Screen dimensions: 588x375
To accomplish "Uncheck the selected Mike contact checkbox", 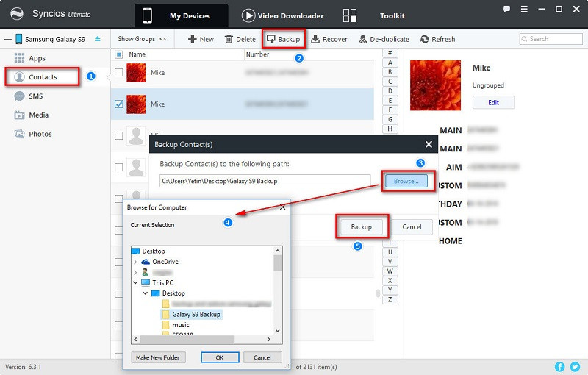I will click(118, 104).
